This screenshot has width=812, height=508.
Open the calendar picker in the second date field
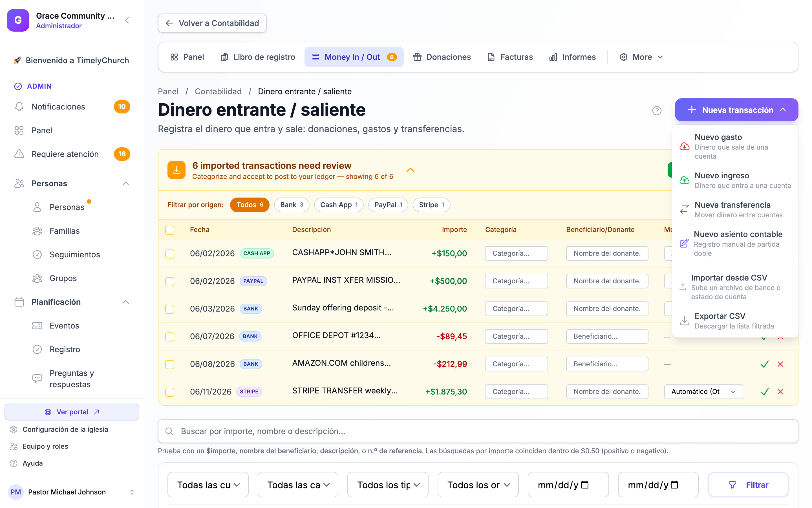click(x=674, y=485)
